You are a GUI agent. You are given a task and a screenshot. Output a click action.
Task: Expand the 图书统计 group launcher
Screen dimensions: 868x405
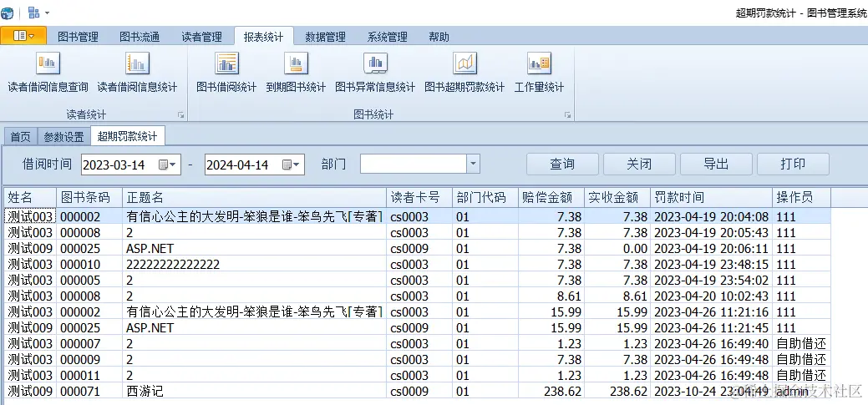tap(567, 114)
